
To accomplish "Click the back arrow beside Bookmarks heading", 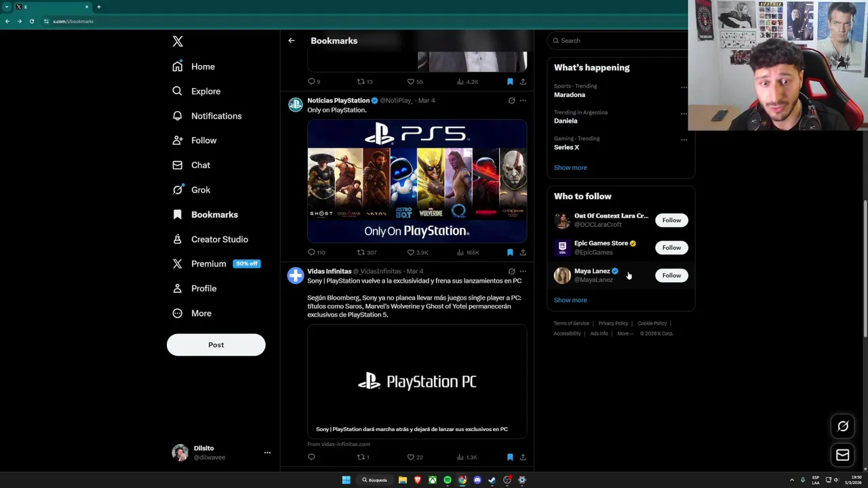I will pos(292,41).
